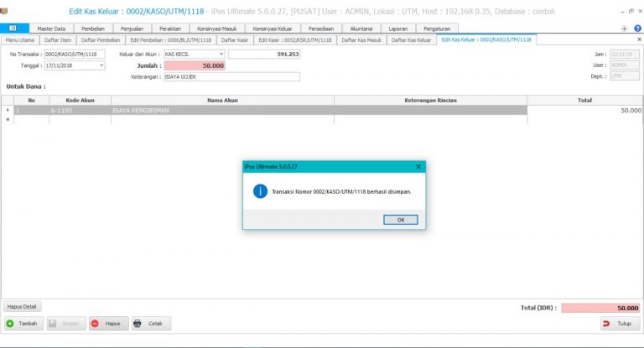
Task: Click the Hapus Detail button
Action: click(x=22, y=307)
